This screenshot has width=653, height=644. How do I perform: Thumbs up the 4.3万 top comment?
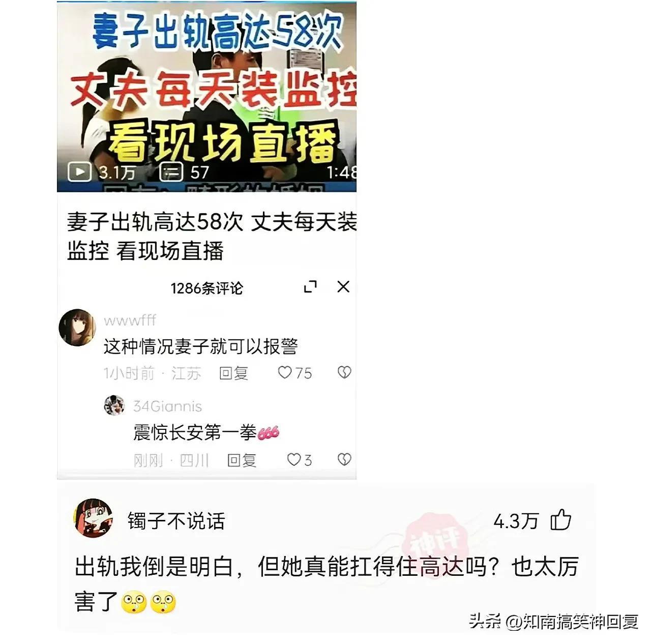click(561, 520)
